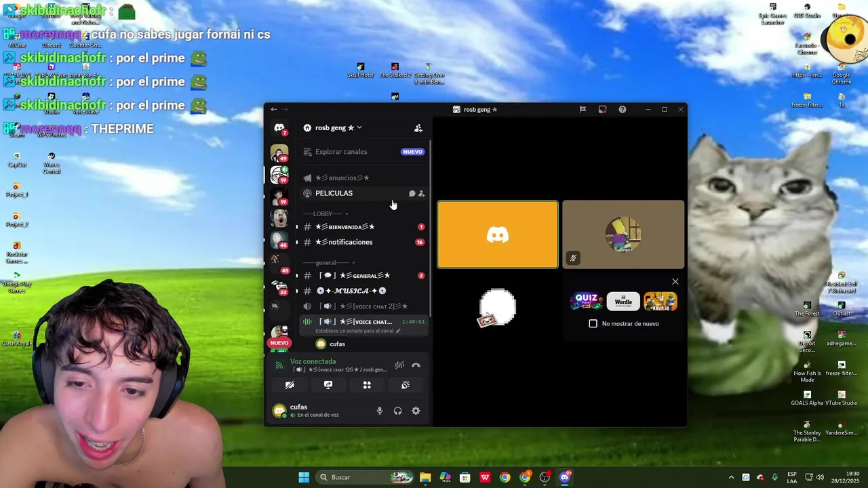
Task: Open the ESP LAA language switcher
Action: tap(792, 477)
